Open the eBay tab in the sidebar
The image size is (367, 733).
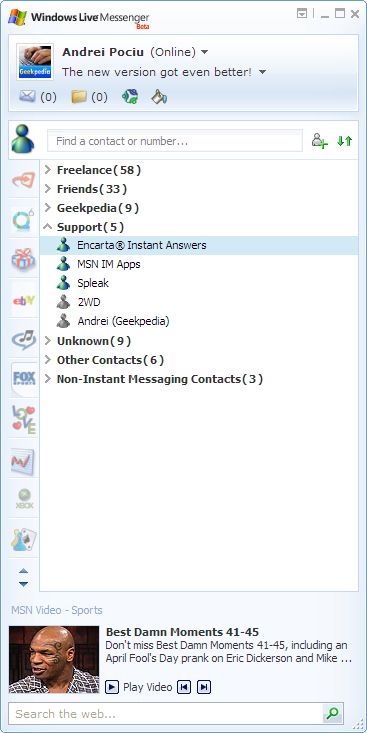[23, 299]
